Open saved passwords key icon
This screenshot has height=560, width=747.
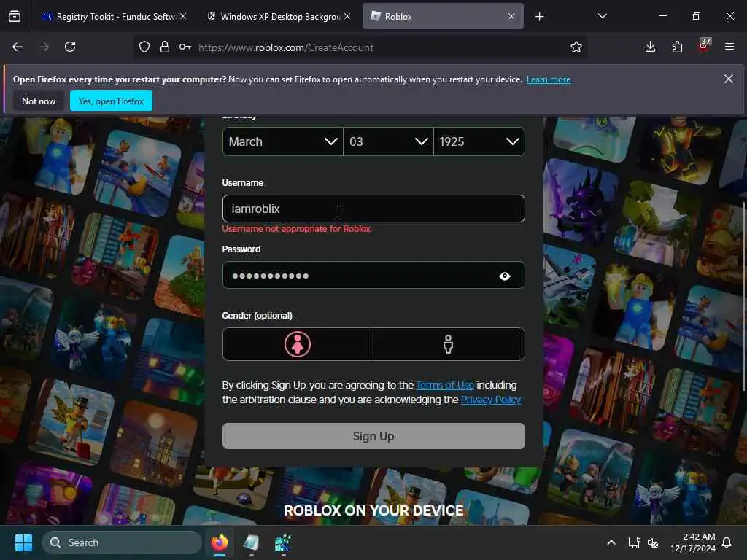point(185,47)
